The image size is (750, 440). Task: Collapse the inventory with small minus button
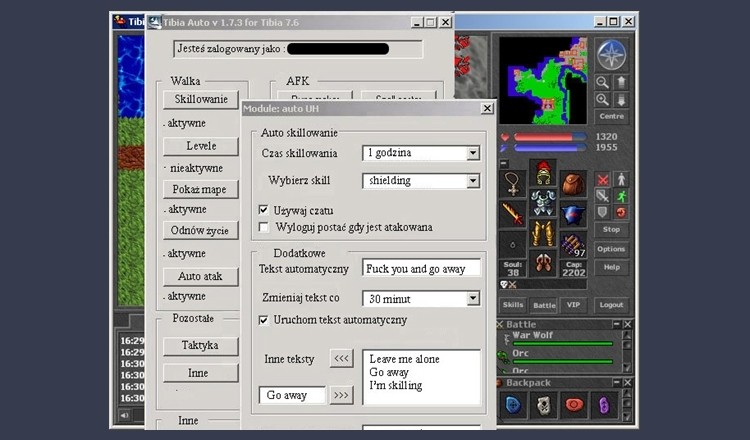coord(504,164)
